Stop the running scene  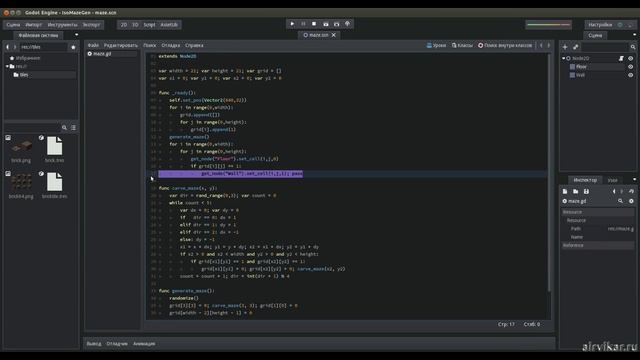click(x=314, y=24)
